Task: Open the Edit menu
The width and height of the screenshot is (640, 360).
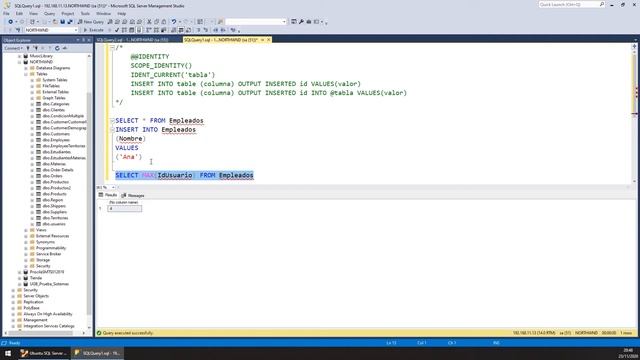Action: coord(19,13)
